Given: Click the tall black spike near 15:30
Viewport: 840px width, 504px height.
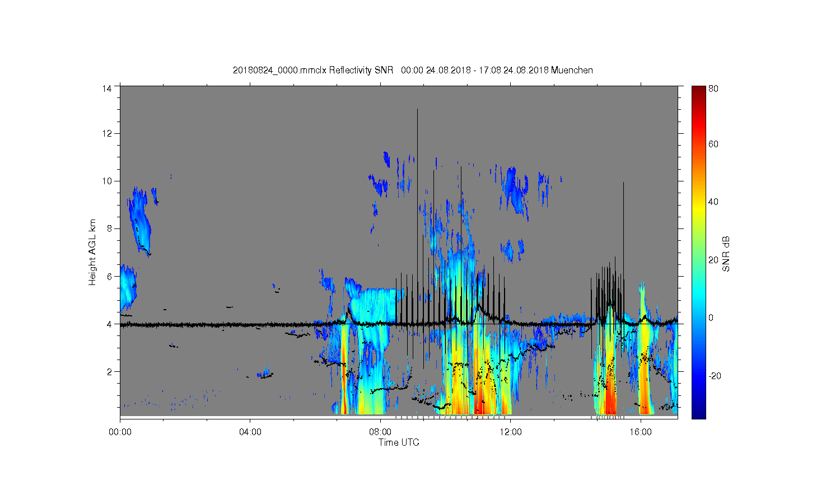Looking at the screenshot, I should 623,252.
